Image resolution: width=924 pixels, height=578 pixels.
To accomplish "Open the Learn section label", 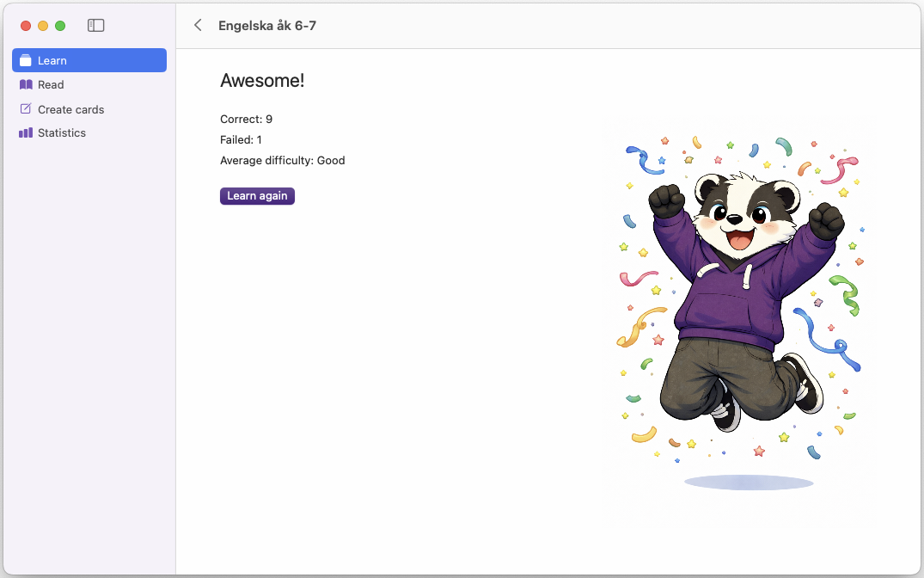I will tap(52, 60).
